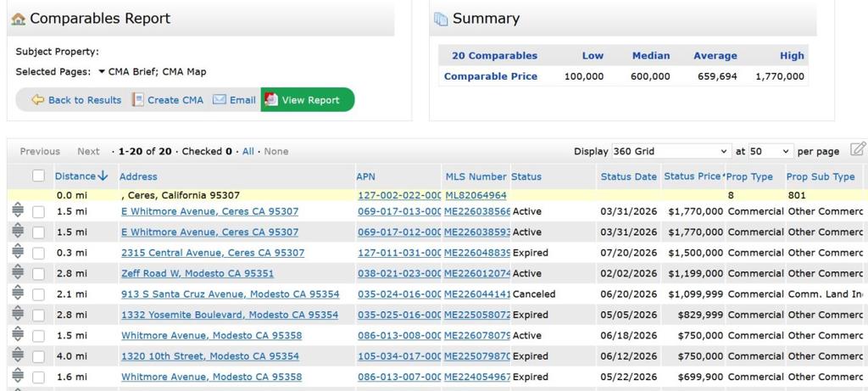Check the box for APN 069-017-013 row
This screenshot has width=868, height=391.
38,212
